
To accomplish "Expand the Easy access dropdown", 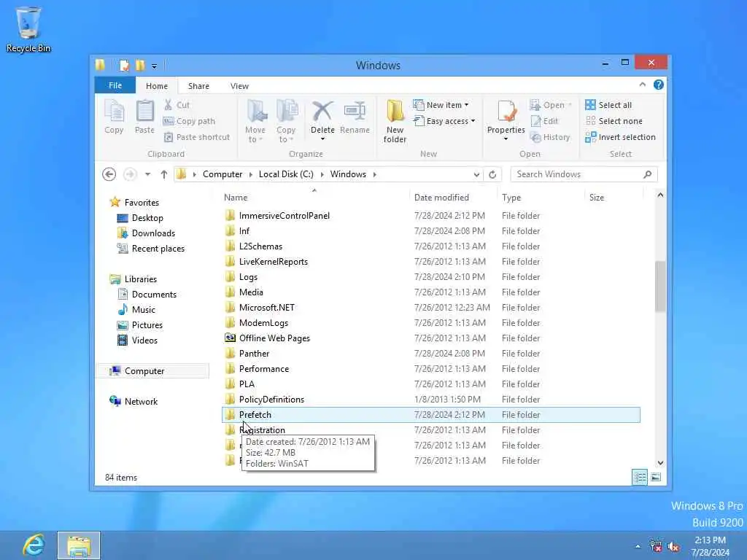I will (473, 121).
